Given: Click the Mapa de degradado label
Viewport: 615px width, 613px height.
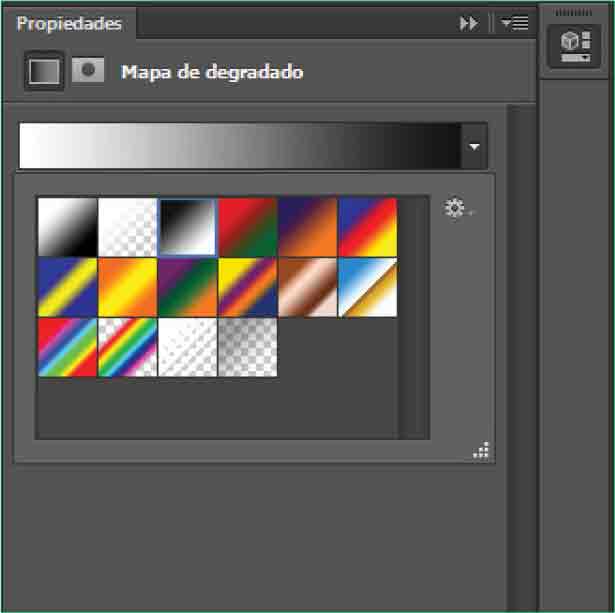Looking at the screenshot, I should pyautogui.click(x=212, y=72).
